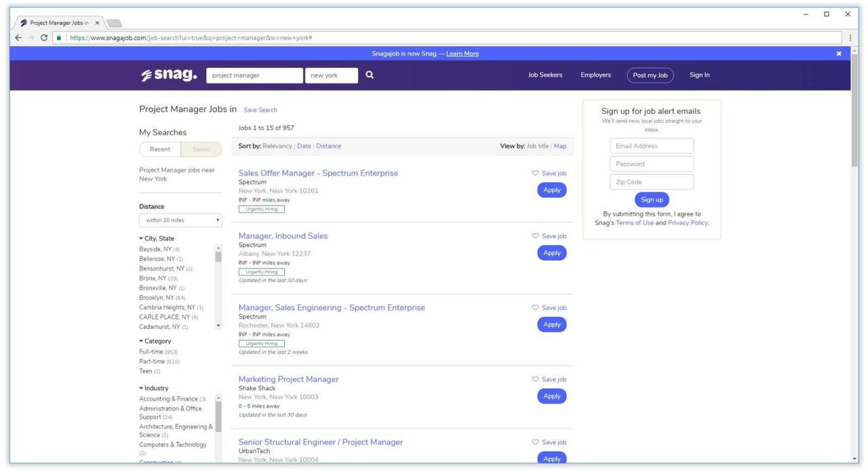
Task: Close the Project Manager Jobs browser tab
Action: pyautogui.click(x=97, y=22)
